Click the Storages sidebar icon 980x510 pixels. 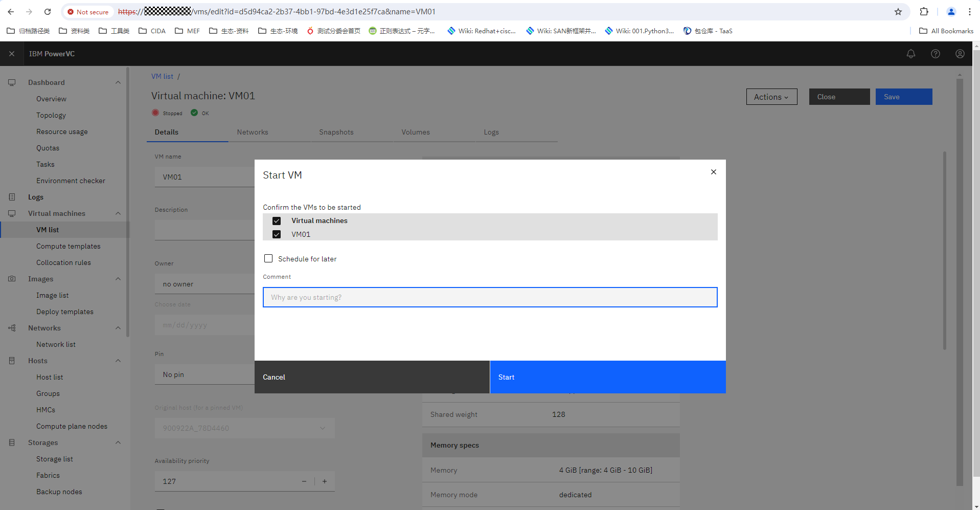click(x=12, y=442)
